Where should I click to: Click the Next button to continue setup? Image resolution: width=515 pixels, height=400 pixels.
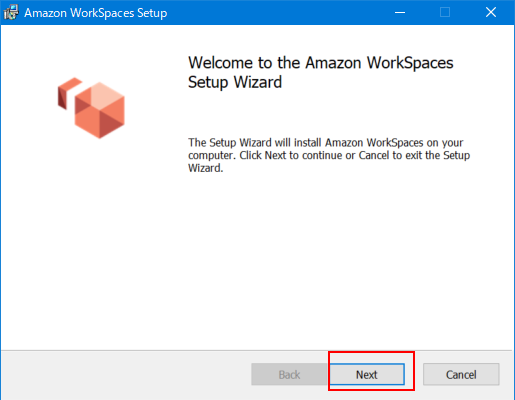point(367,374)
